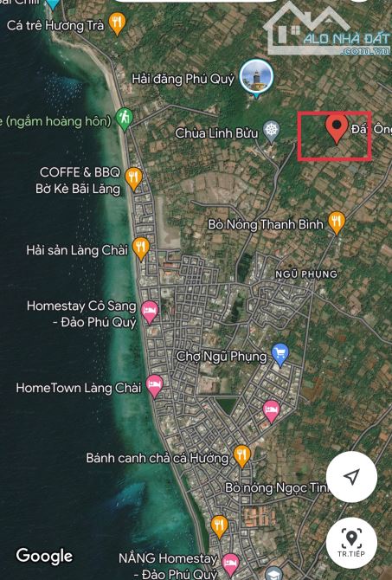392x580 pixels.
Task: Click the Bò nóng Ngọc Tính place label
Action: pyautogui.click(x=277, y=488)
